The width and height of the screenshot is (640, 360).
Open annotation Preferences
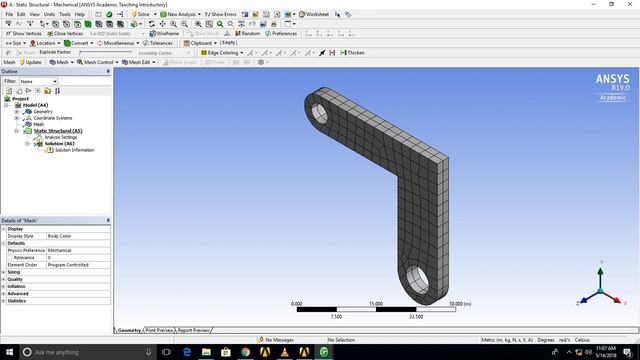pos(281,33)
